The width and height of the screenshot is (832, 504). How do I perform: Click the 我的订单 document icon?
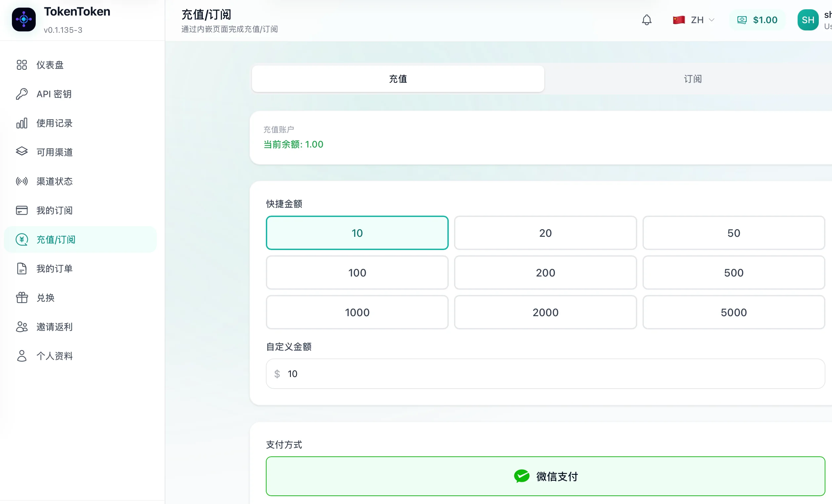tap(21, 269)
